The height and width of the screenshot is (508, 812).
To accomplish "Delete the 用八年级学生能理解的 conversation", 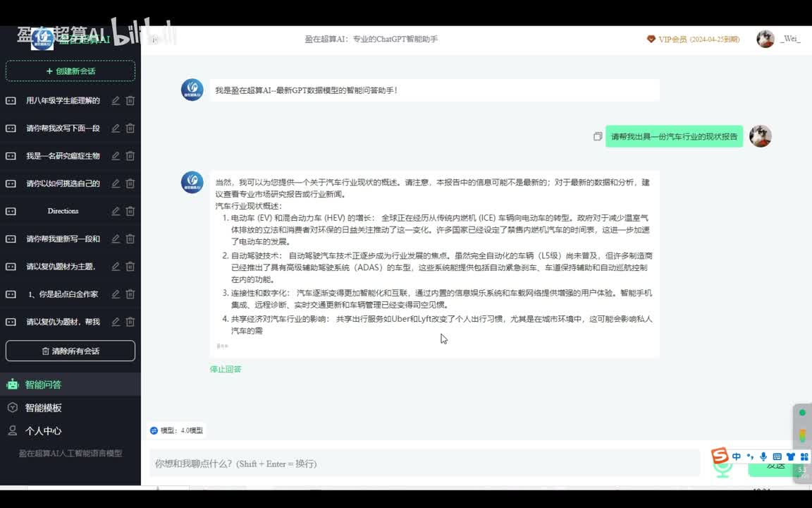I will pyautogui.click(x=130, y=101).
